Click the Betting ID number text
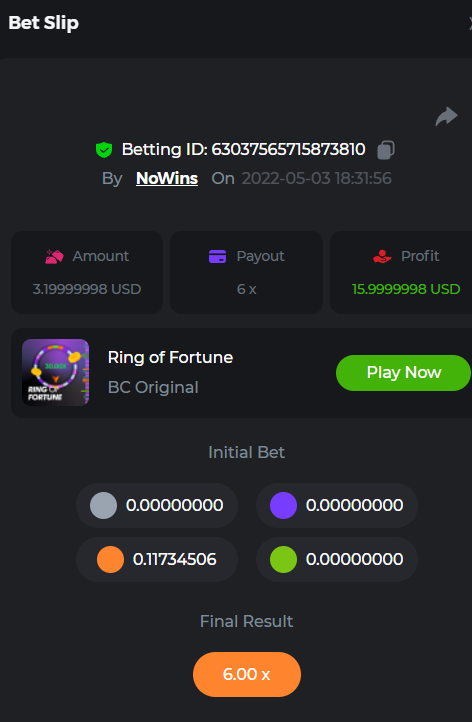 pos(288,150)
